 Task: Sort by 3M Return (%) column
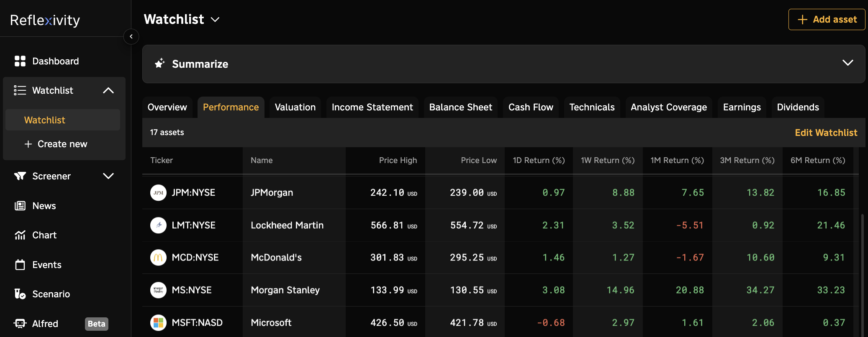[x=747, y=160]
